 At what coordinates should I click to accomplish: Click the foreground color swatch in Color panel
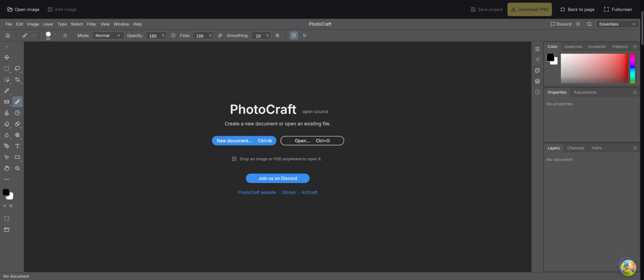[x=550, y=57]
